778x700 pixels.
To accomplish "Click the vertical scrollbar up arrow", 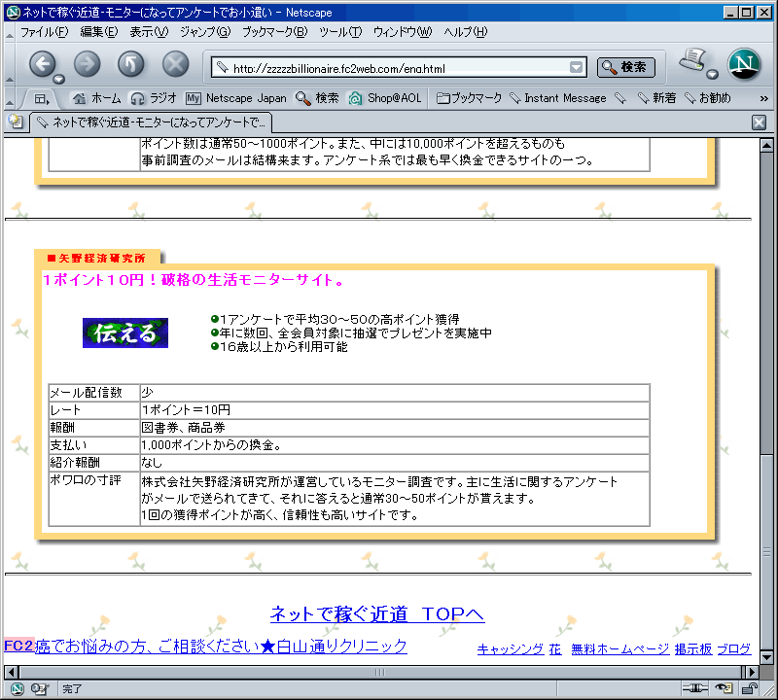I will click(766, 146).
